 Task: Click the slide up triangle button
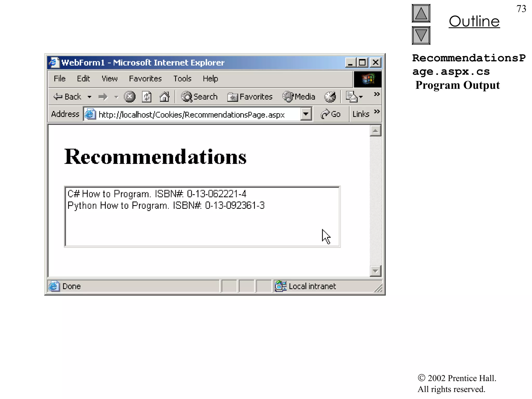click(421, 13)
